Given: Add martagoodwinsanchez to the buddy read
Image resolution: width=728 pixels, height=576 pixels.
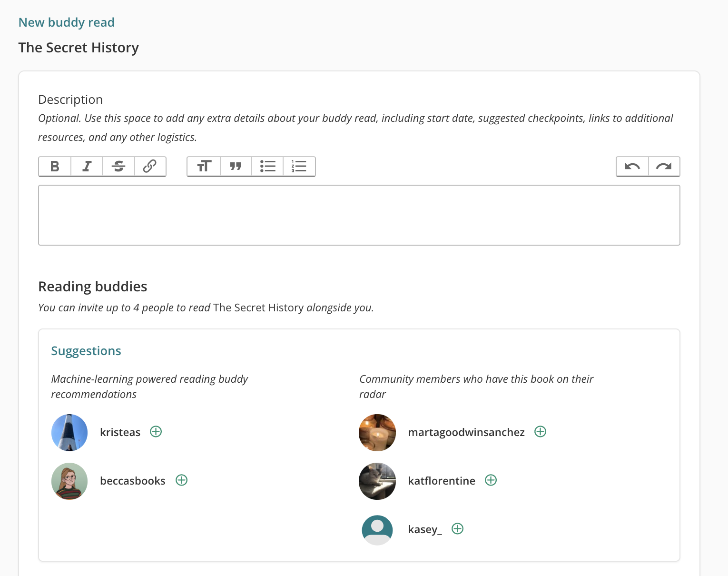Looking at the screenshot, I should pos(541,432).
